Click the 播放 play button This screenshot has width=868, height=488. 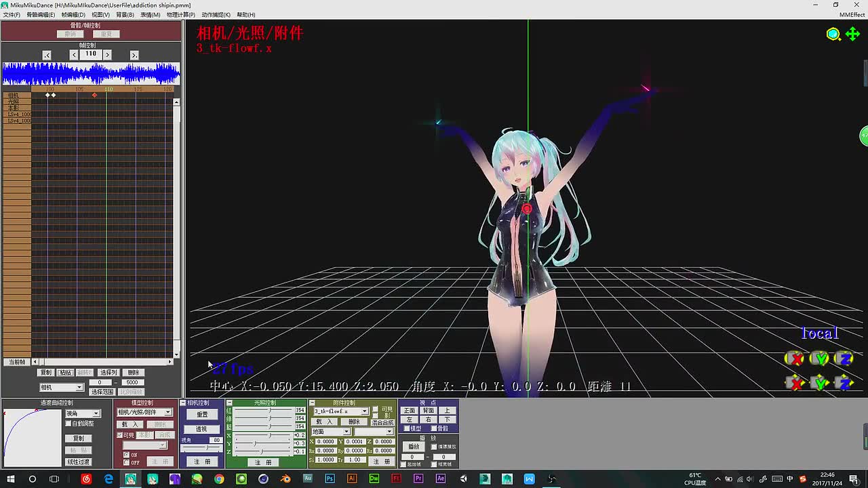pyautogui.click(x=414, y=446)
